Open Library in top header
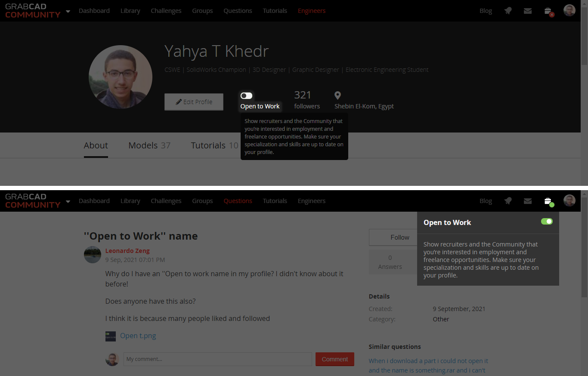588x376 pixels. (x=130, y=11)
